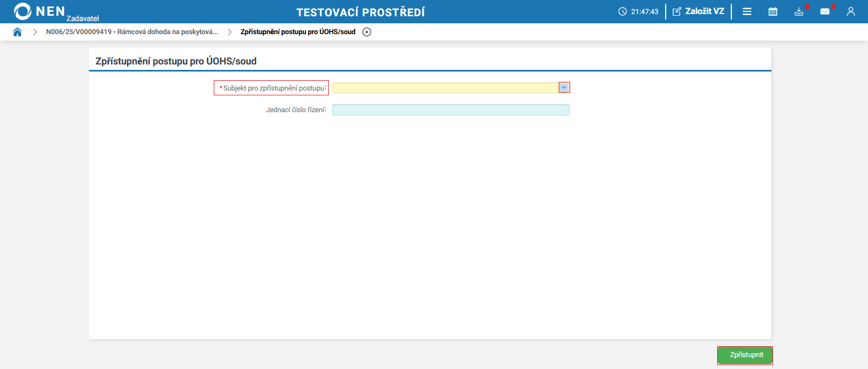Select breadcrumb Zpřístupnění postupu pro ÚOHS/soud
This screenshot has height=369, width=868.
pyautogui.click(x=298, y=32)
